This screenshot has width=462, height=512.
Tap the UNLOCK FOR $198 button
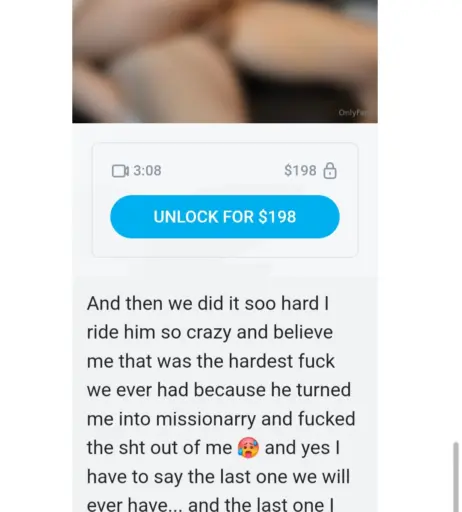click(225, 217)
